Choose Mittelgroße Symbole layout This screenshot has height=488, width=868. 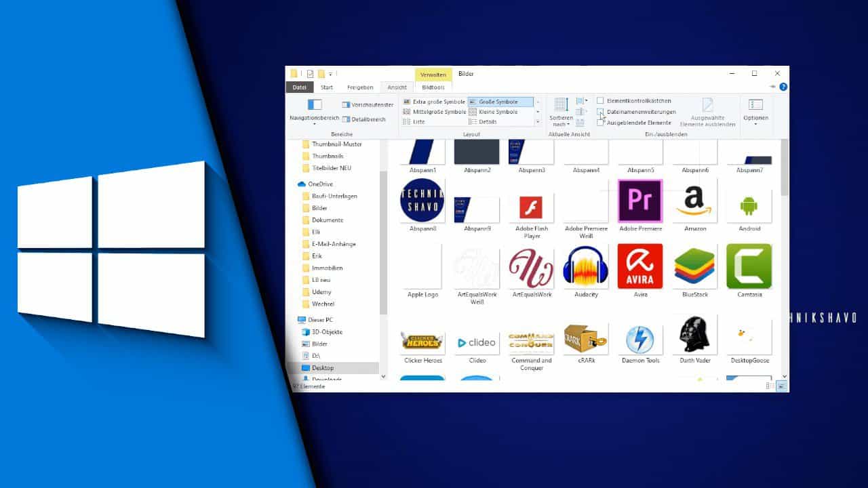434,112
